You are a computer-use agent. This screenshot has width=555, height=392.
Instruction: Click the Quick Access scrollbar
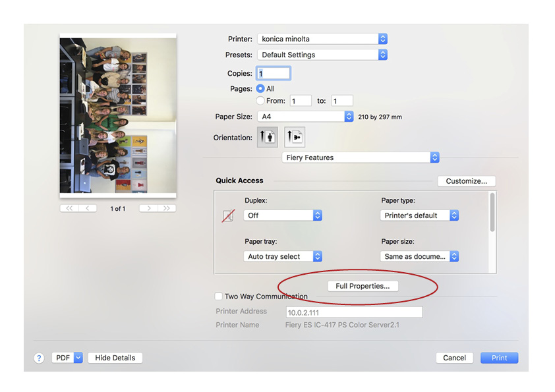click(492, 212)
